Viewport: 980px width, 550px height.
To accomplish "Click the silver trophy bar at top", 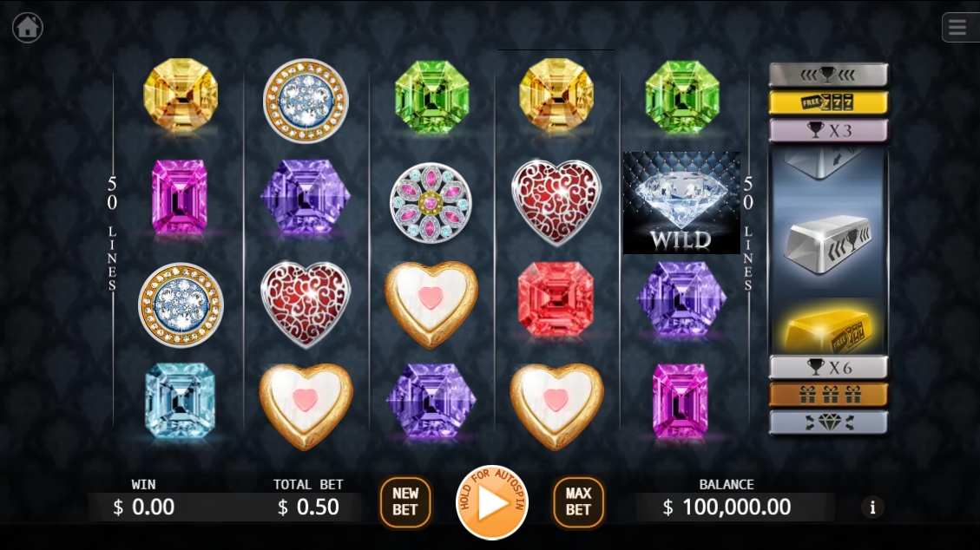I will [828, 75].
